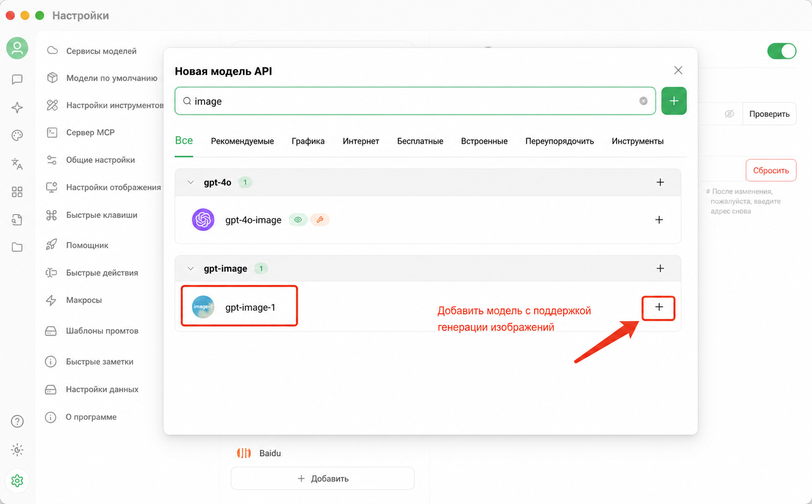Click the vision eye badge on gpt-4o-image
The width and height of the screenshot is (812, 504).
click(x=298, y=220)
